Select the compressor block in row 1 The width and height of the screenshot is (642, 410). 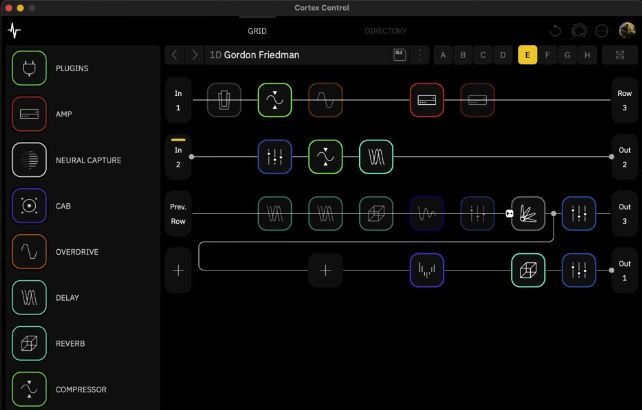click(x=275, y=100)
